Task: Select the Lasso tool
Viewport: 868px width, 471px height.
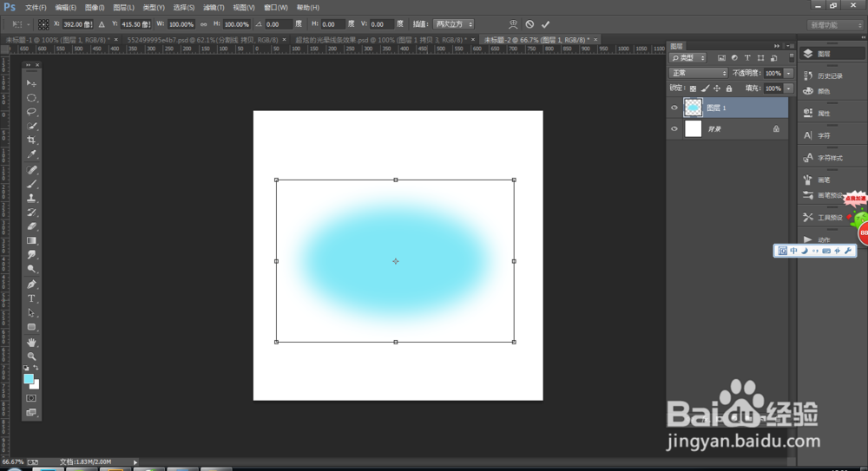Action: (31, 112)
